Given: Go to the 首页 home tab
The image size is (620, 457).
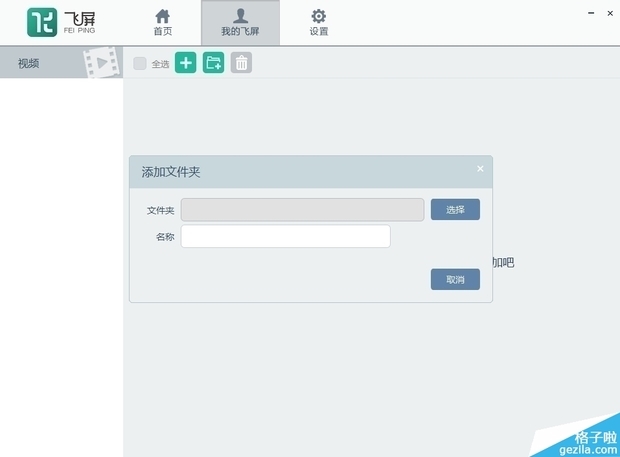Looking at the screenshot, I should coord(162,22).
